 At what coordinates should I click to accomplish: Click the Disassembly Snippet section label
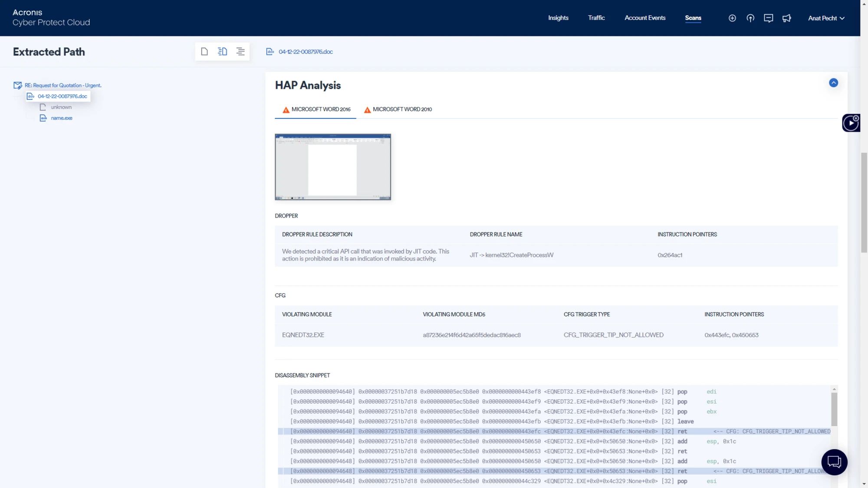[x=302, y=376]
